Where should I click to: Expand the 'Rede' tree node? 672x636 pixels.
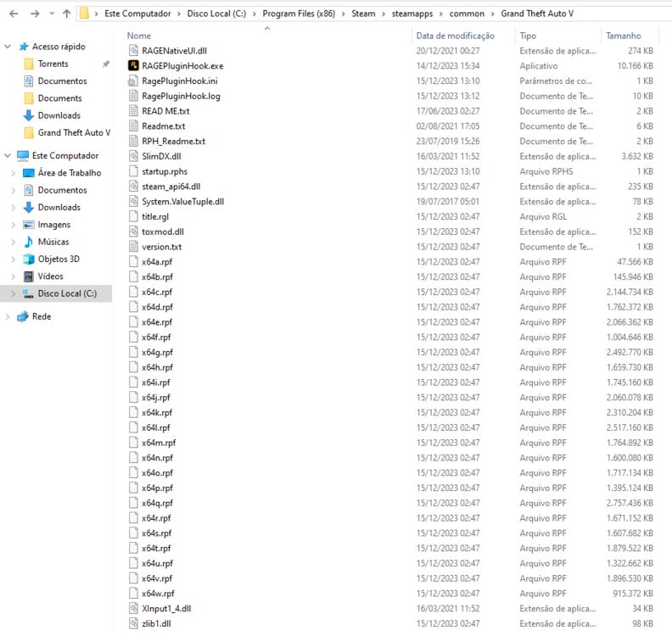8,316
